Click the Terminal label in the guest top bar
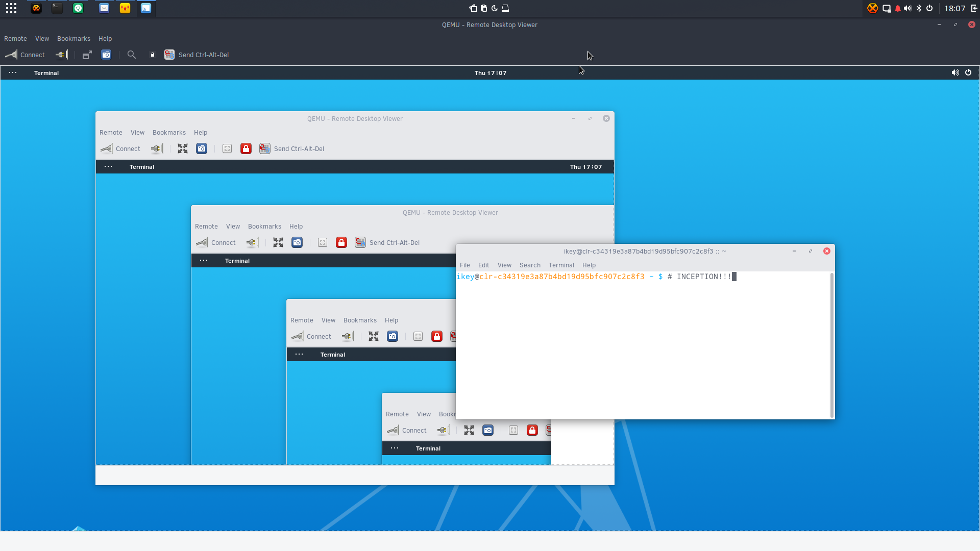The width and height of the screenshot is (980, 551). [x=46, y=73]
